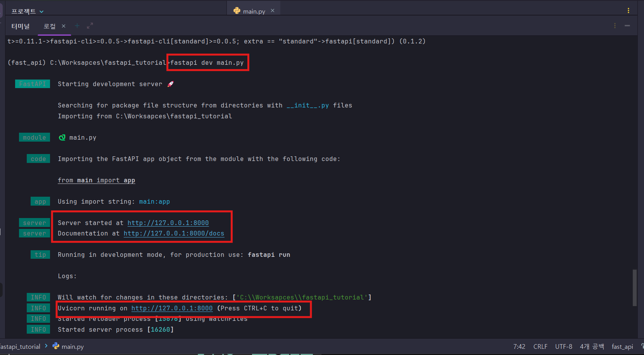Click the 'fastapi run' bold text
This screenshot has height=355, width=644.
click(x=269, y=255)
